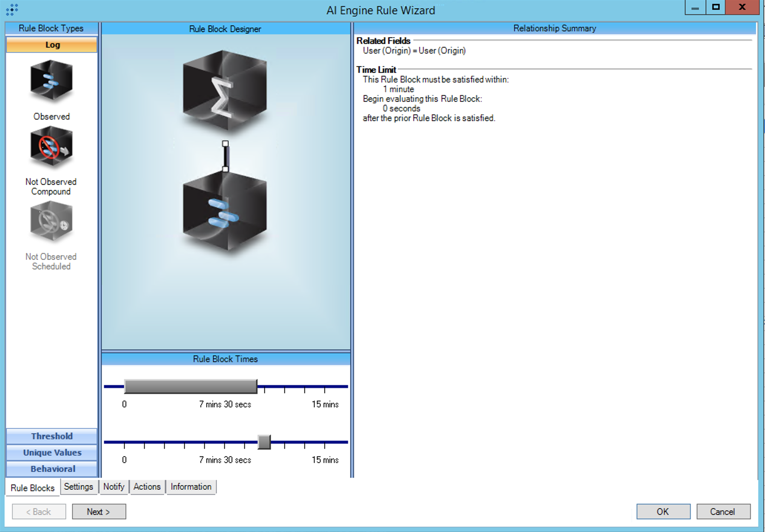The image size is (765, 532).
Task: Open the Notify tab
Action: (114, 487)
